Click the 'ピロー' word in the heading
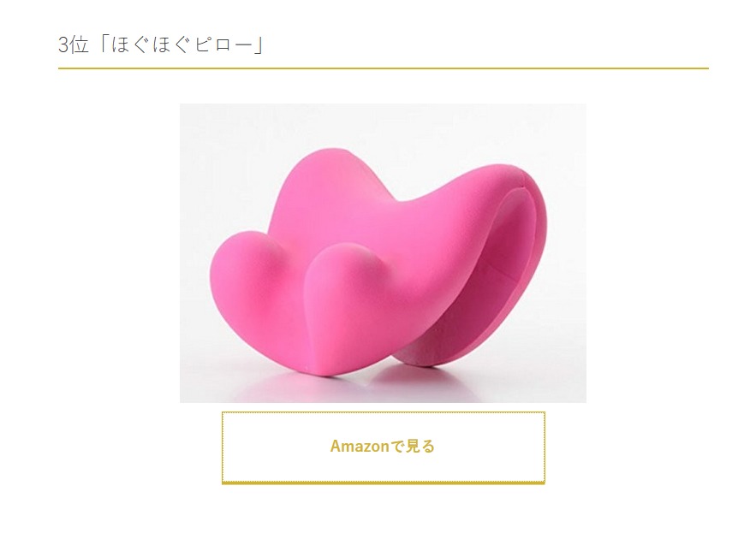This screenshot has width=756, height=533. click(223, 44)
